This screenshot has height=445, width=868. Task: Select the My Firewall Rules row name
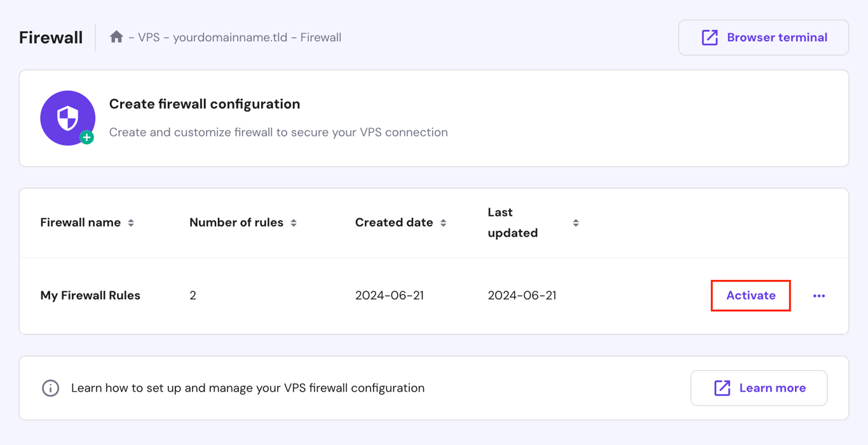(90, 295)
